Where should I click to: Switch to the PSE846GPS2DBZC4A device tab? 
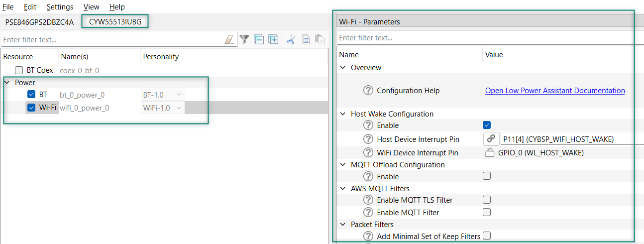(x=39, y=22)
